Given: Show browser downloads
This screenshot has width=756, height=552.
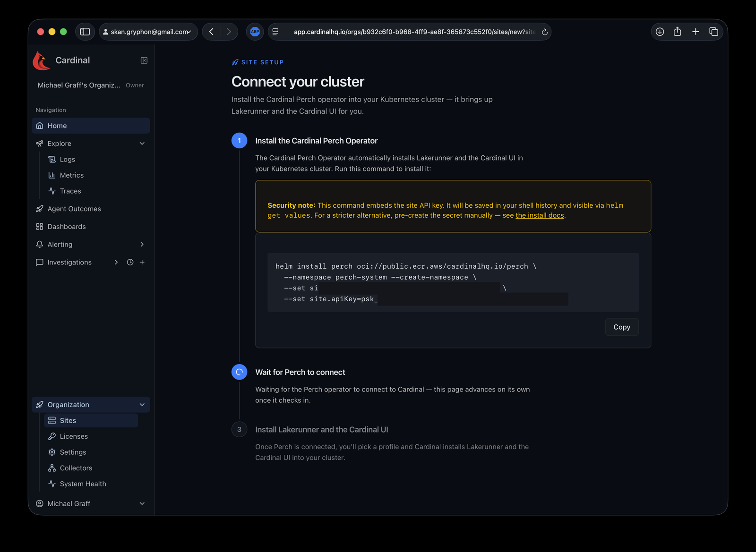Looking at the screenshot, I should coord(660,32).
